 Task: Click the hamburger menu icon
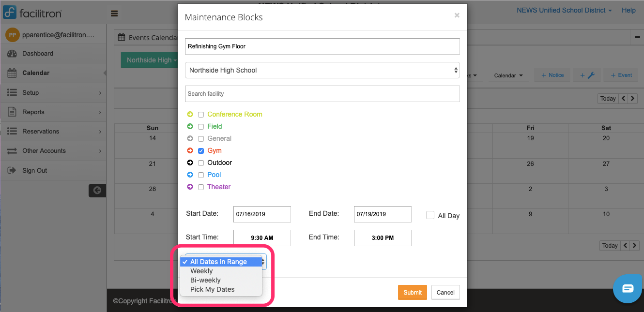click(x=114, y=14)
